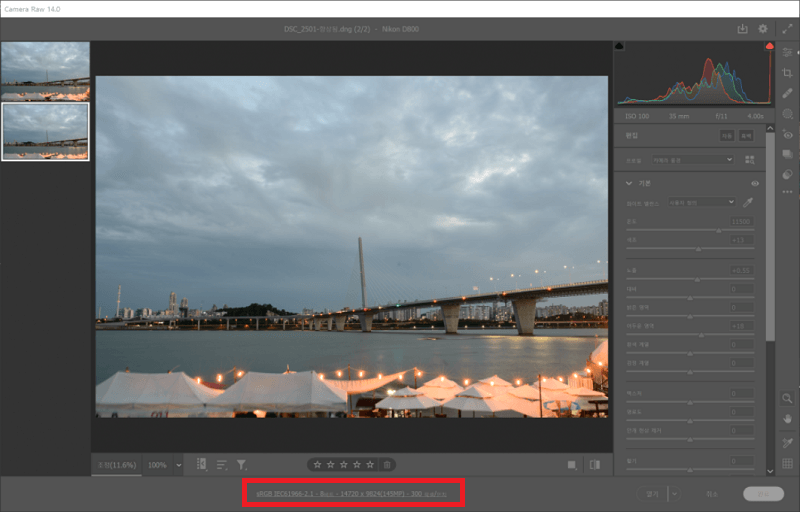Toggle the shadow clipping warning in histogram
This screenshot has height=512, width=800.
tap(620, 47)
